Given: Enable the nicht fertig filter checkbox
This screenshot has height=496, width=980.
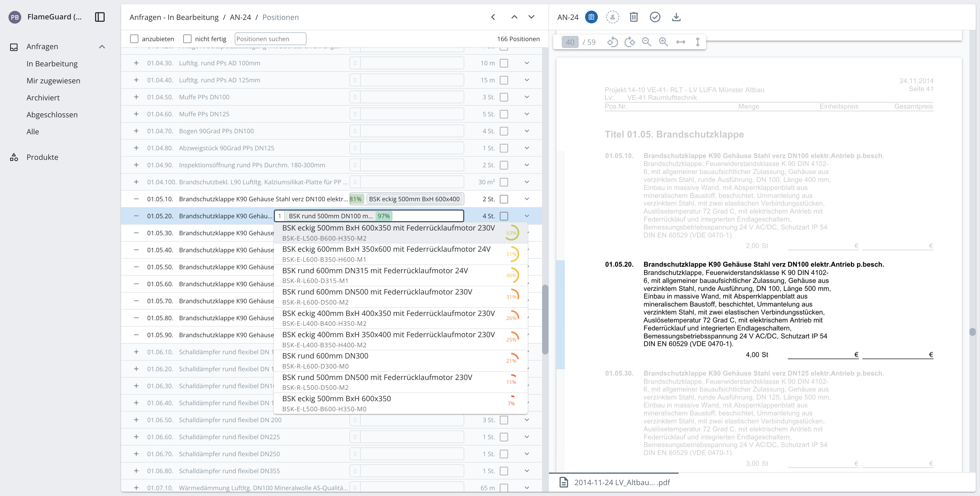Looking at the screenshot, I should pos(187,39).
